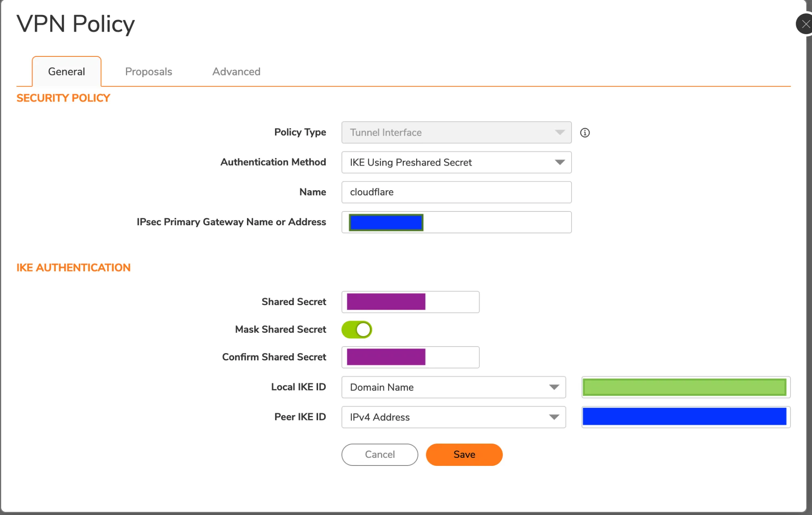The height and width of the screenshot is (515, 812).
Task: Click the Name input field
Action: 457,192
